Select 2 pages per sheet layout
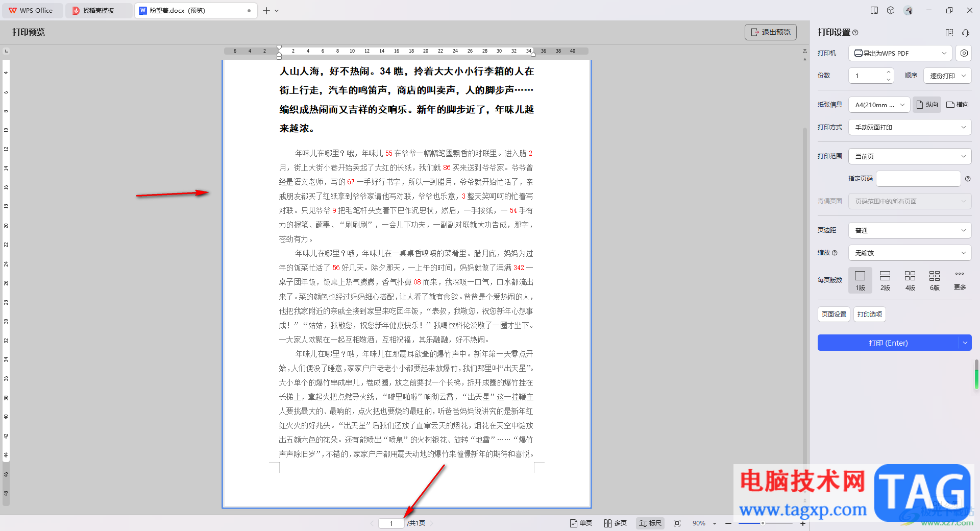 885,281
